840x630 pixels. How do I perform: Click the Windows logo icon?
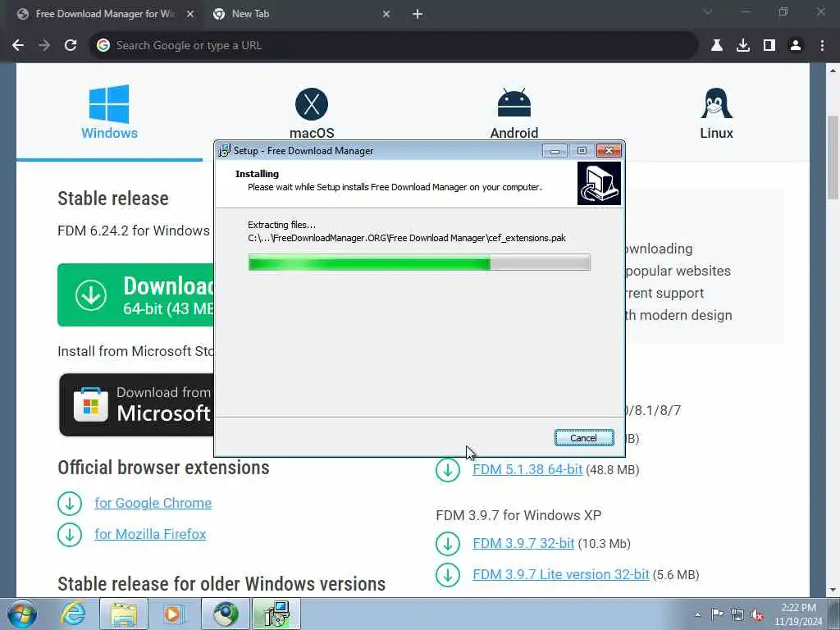pyautogui.click(x=109, y=104)
